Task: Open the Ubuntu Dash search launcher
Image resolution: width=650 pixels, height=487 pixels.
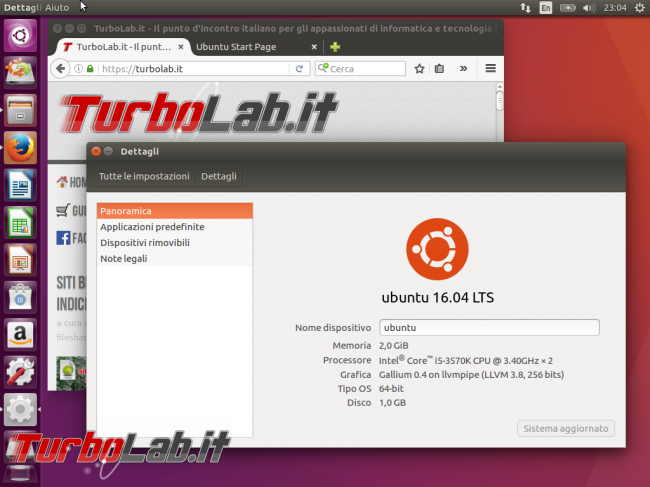Action: pyautogui.click(x=20, y=35)
